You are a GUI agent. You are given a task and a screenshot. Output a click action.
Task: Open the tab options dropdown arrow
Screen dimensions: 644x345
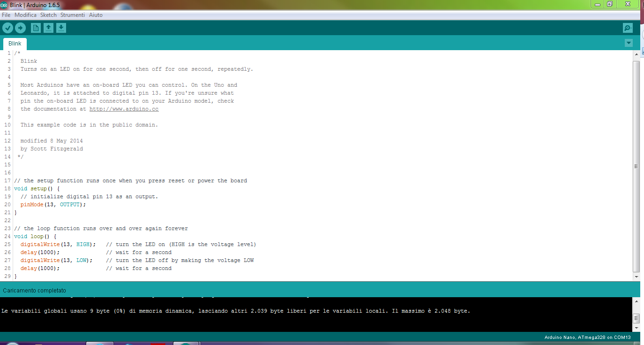click(x=629, y=43)
